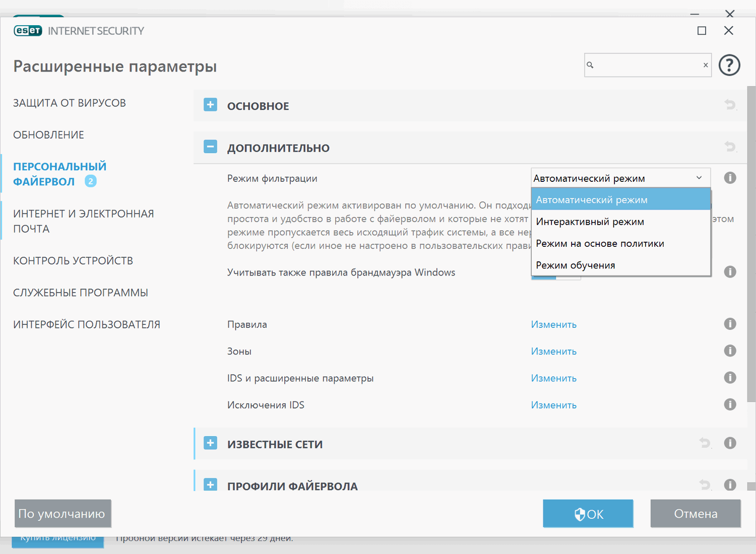Confirm settings with ОК button
The image size is (756, 554).
click(588, 513)
